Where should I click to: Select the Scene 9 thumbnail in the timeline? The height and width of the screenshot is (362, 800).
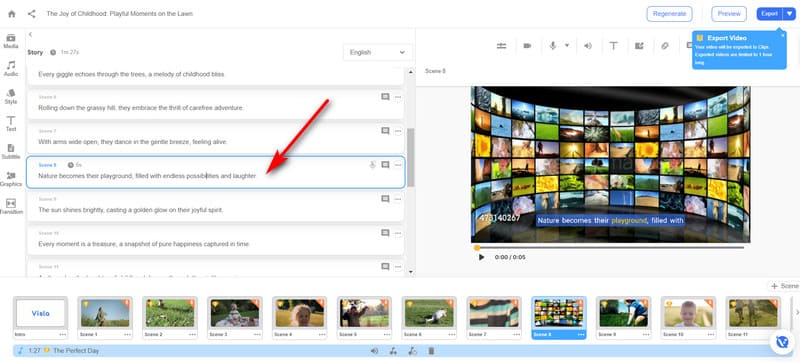(x=623, y=313)
